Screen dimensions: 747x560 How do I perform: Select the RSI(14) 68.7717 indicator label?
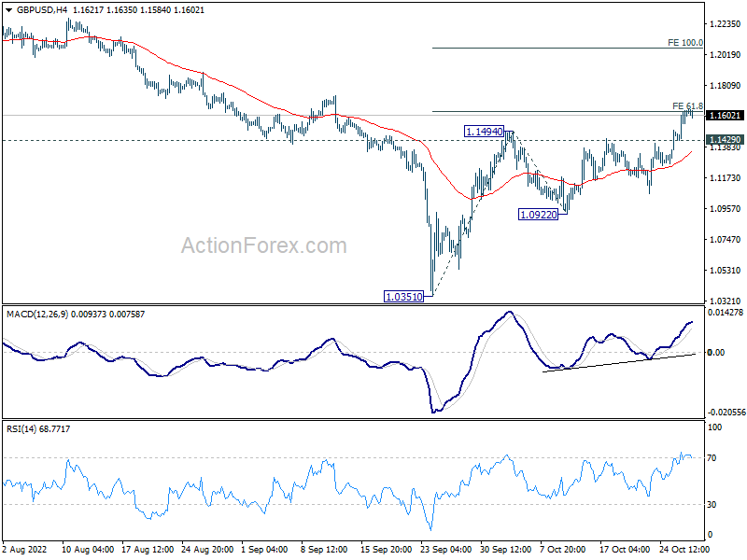click(x=38, y=429)
